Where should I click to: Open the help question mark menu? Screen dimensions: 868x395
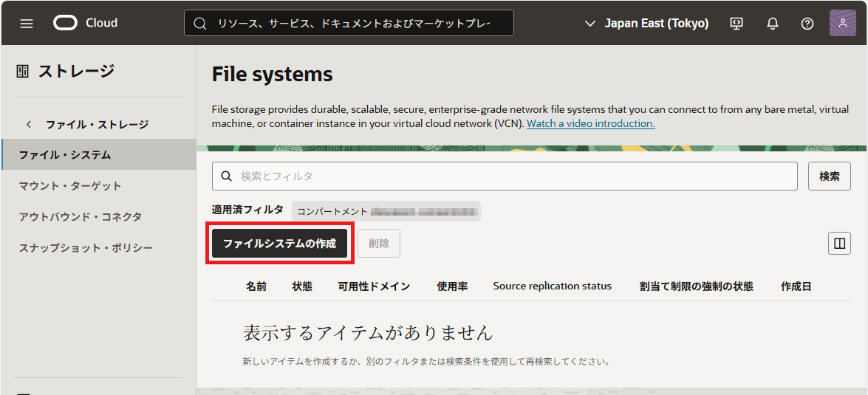point(807,23)
